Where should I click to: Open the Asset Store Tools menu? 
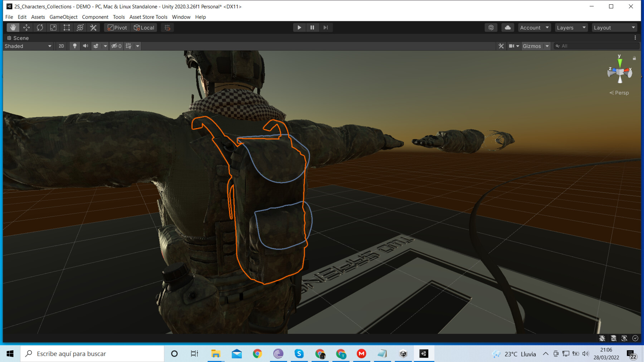148,17
